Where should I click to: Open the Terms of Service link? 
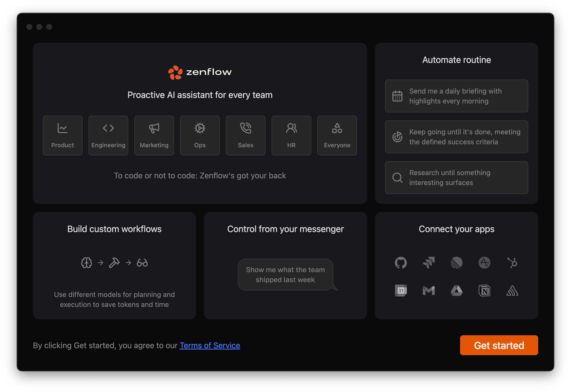click(x=210, y=345)
